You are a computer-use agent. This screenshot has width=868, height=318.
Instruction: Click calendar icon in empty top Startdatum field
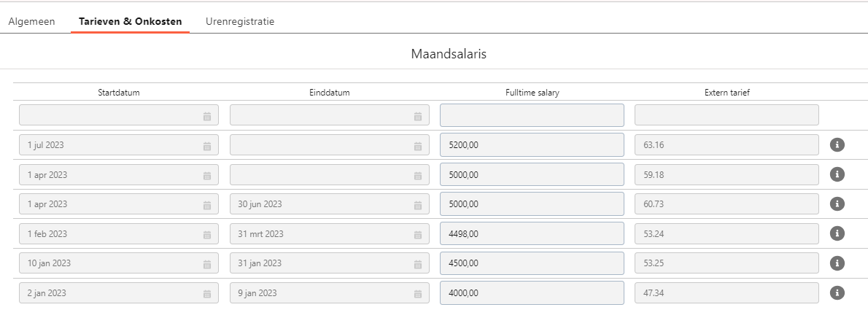207,117
